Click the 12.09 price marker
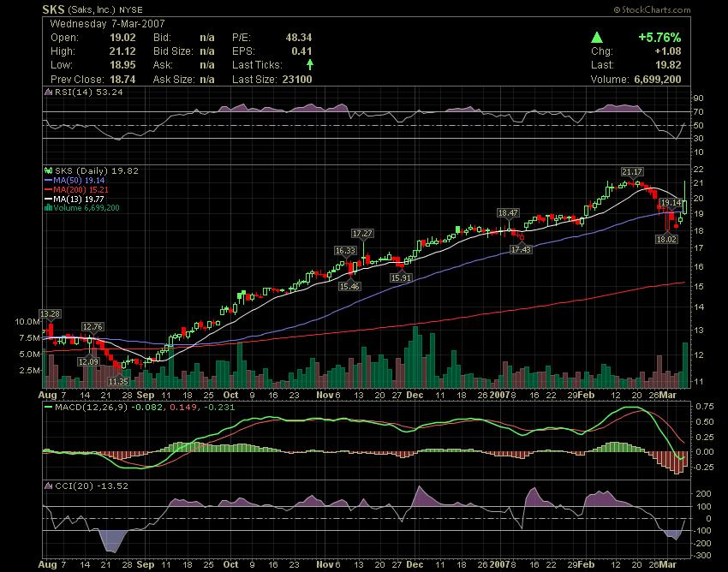The height and width of the screenshot is (572, 728). click(88, 361)
